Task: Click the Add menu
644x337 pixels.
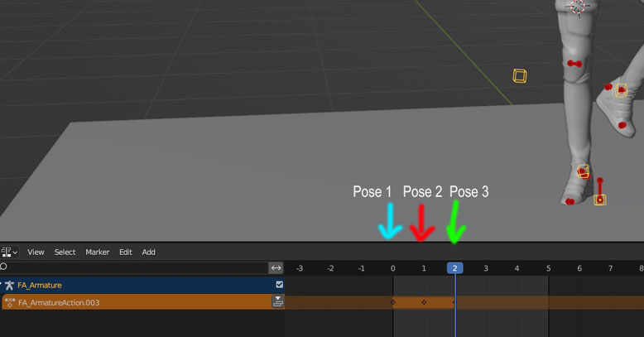Action: 148,252
